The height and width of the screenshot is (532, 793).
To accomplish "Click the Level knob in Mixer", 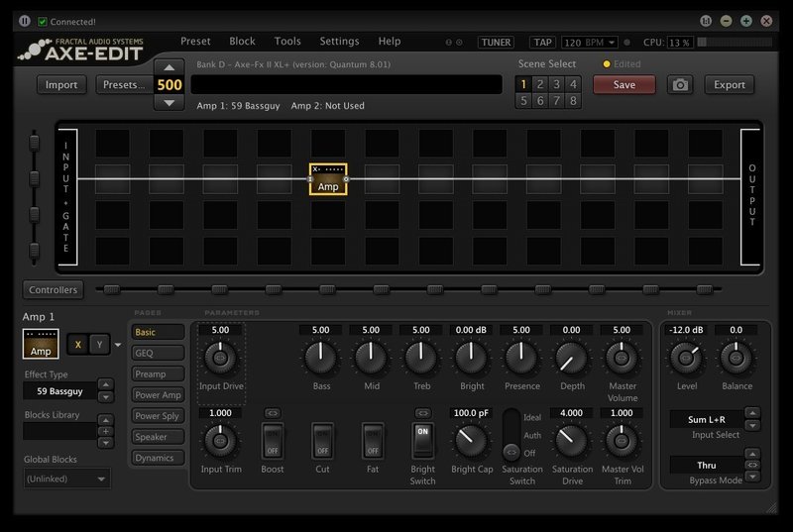I will click(x=686, y=359).
